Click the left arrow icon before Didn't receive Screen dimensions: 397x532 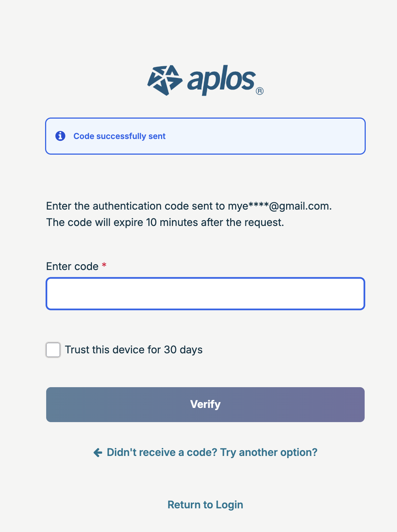[x=98, y=452]
